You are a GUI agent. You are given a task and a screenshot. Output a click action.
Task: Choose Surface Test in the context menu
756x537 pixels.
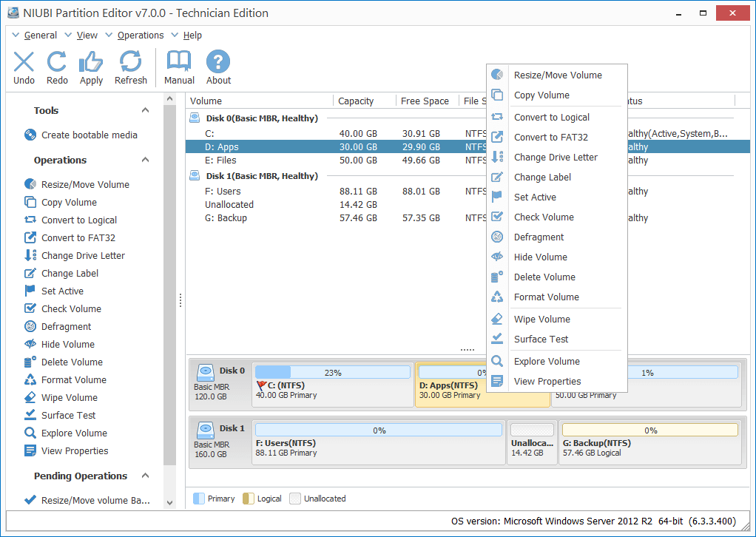point(557,339)
